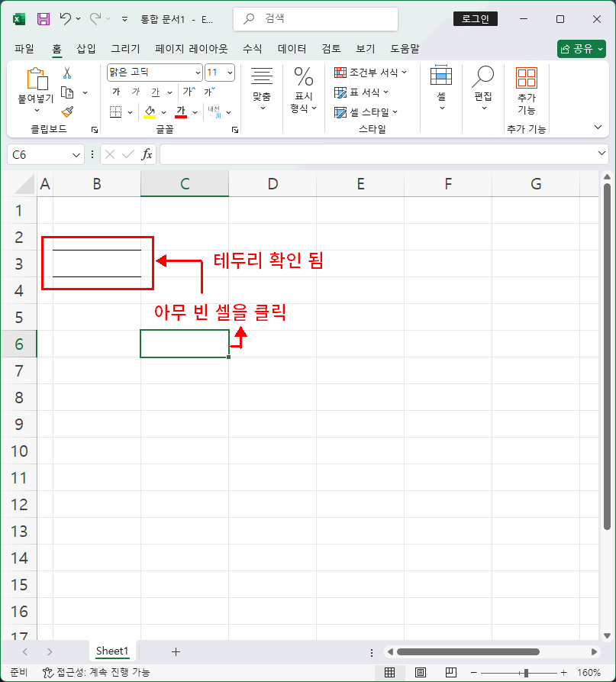Click the 로그인 sign-in button
Image resolution: width=616 pixels, height=682 pixels.
point(475,18)
